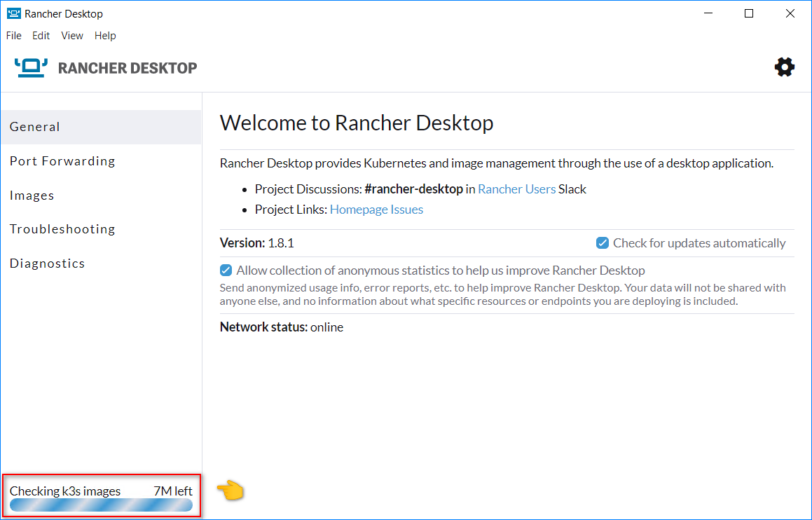This screenshot has height=520, width=812.
Task: Maximize the Rancher Desktop window
Action: [x=749, y=13]
